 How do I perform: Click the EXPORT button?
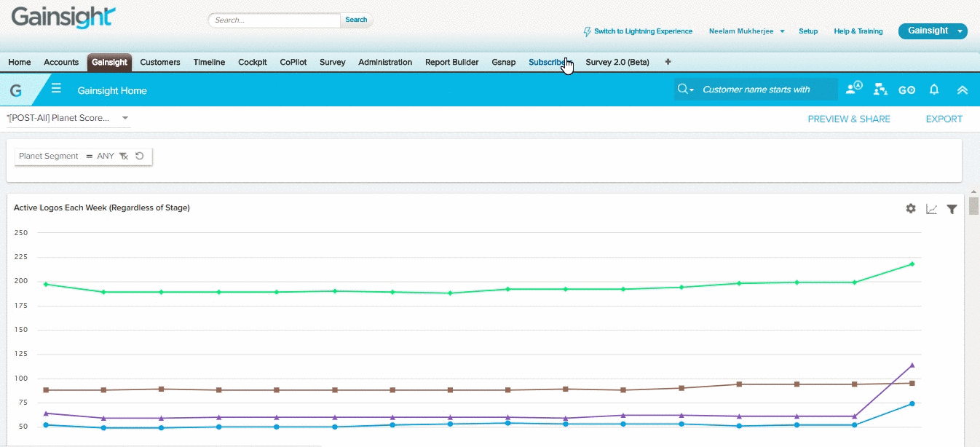[x=944, y=119]
